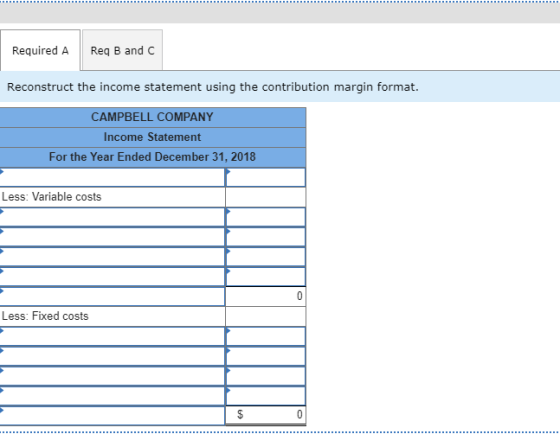This screenshot has width=560, height=434.
Task: Click the instruction text about contribution margin format
Action: tap(212, 87)
